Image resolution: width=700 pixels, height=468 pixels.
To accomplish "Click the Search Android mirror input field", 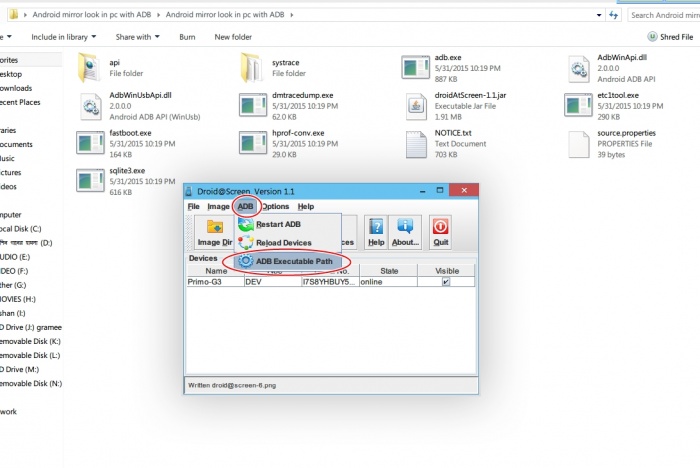I will (x=664, y=15).
